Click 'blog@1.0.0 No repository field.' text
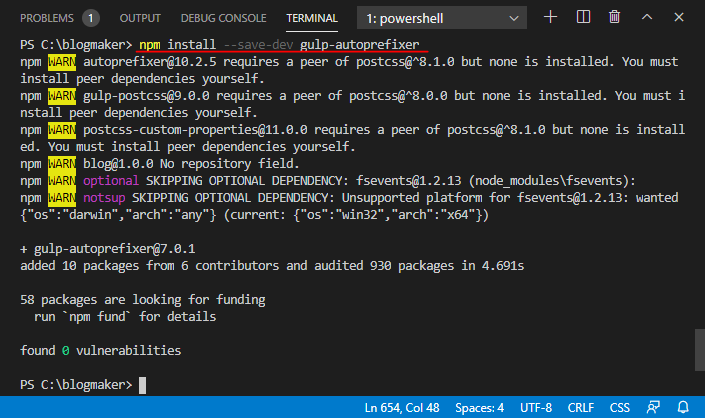Image resolution: width=705 pixels, height=418 pixels. [191, 164]
